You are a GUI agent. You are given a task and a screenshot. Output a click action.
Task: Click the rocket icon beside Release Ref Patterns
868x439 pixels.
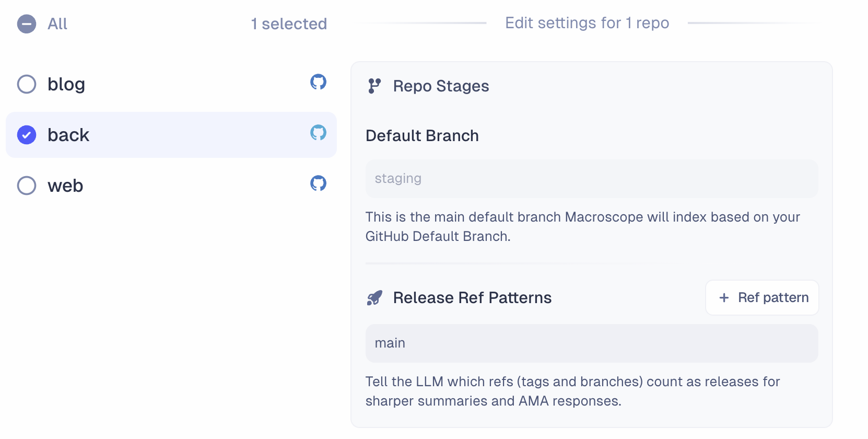pyautogui.click(x=374, y=298)
